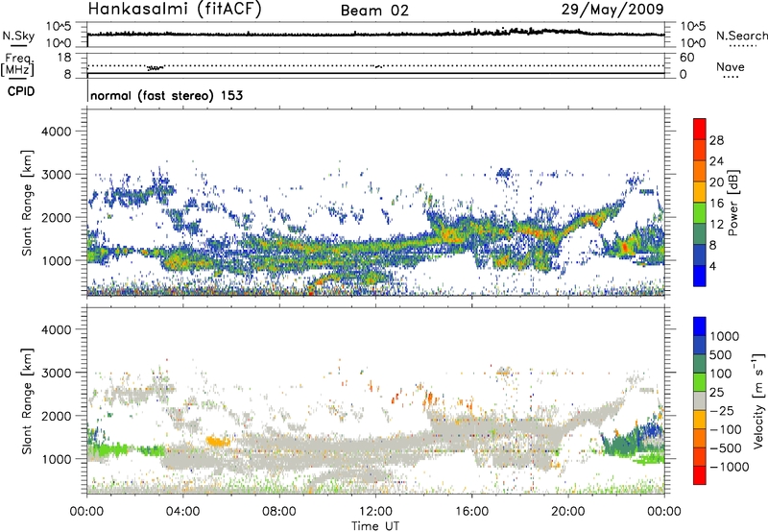Viewport: 768px width, 532px height.
Task: Click the "04:00" time tick label
Action: [x=182, y=512]
